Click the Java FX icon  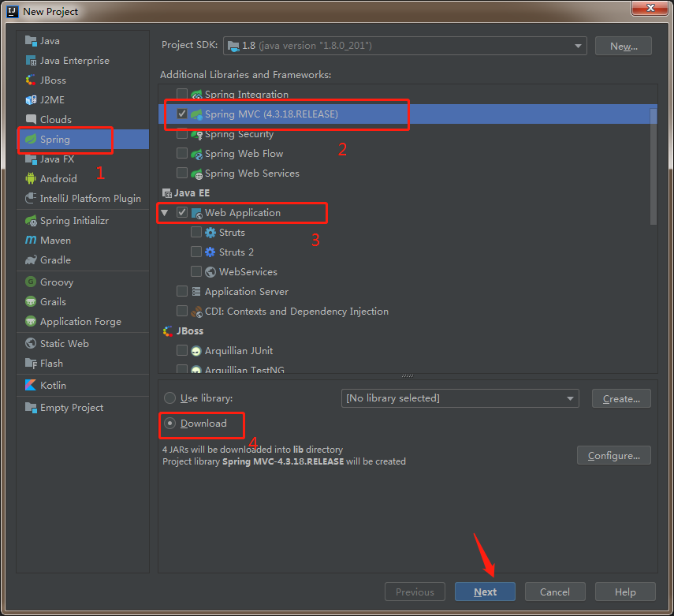click(x=31, y=159)
